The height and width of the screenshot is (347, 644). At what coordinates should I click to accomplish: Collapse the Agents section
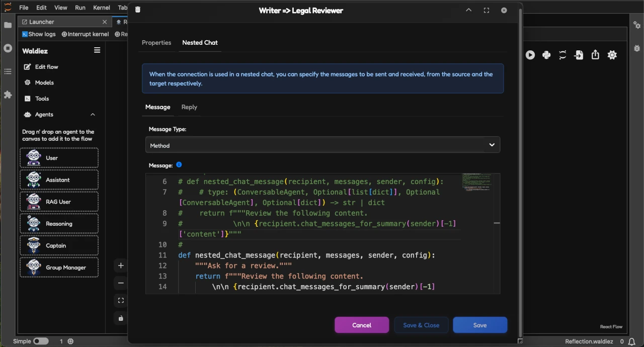tap(93, 114)
